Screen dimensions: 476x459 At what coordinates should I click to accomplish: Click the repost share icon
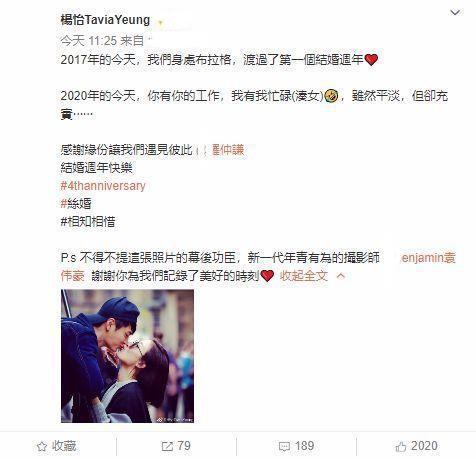167,446
